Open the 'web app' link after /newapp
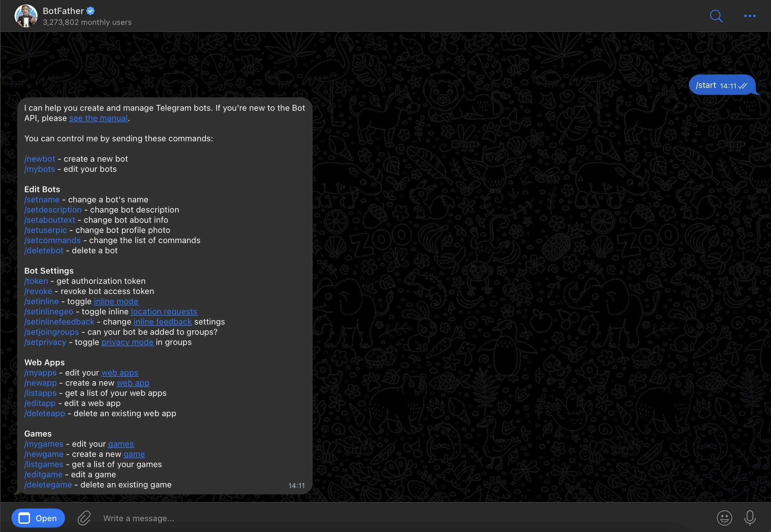The width and height of the screenshot is (771, 532). 133,383
